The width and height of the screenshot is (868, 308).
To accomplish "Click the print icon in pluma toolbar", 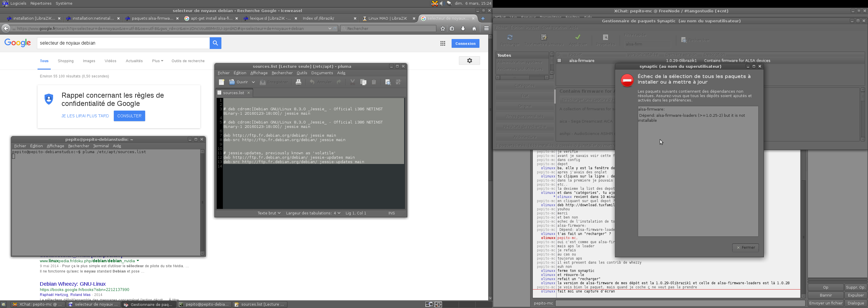I will tap(298, 82).
